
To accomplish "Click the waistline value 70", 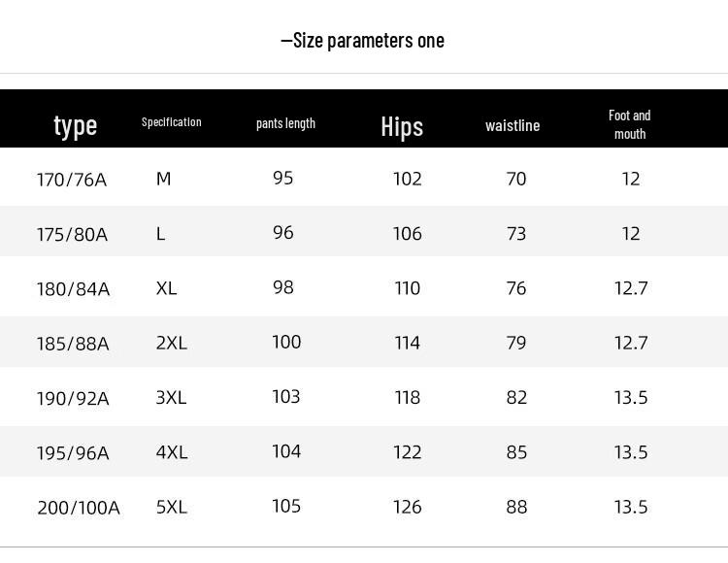I will tap(516, 179).
